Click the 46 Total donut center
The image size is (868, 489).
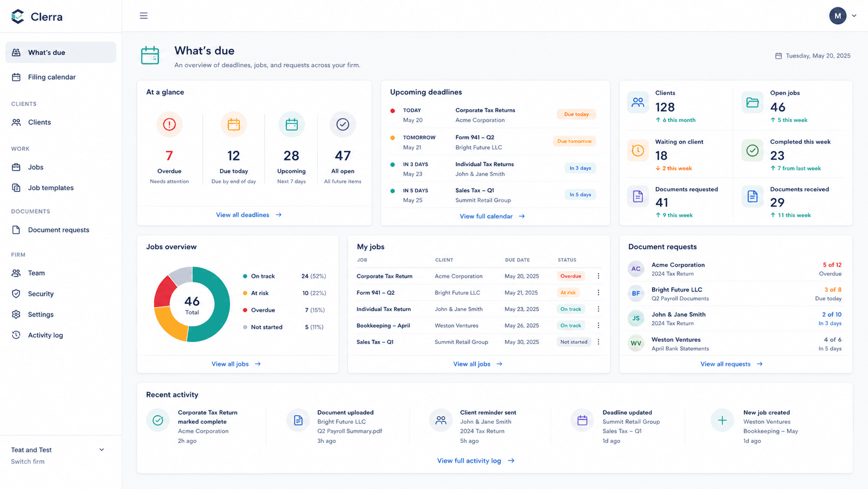pyautogui.click(x=192, y=305)
